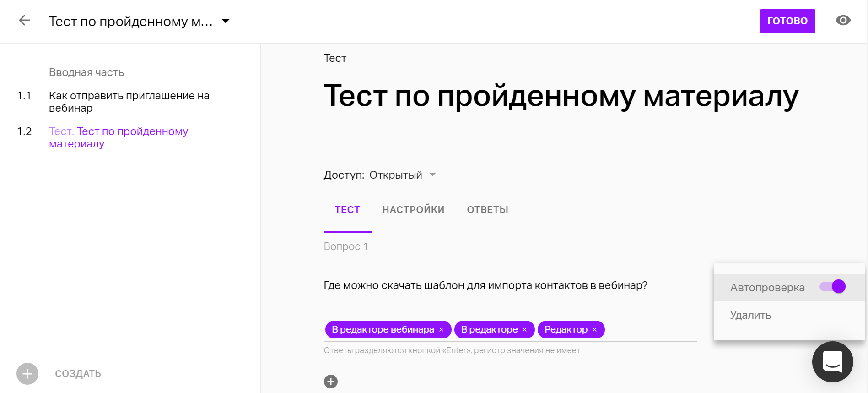The height and width of the screenshot is (393, 868).
Task: Switch to the НАСТРОЙКИ tab
Action: pyautogui.click(x=413, y=210)
